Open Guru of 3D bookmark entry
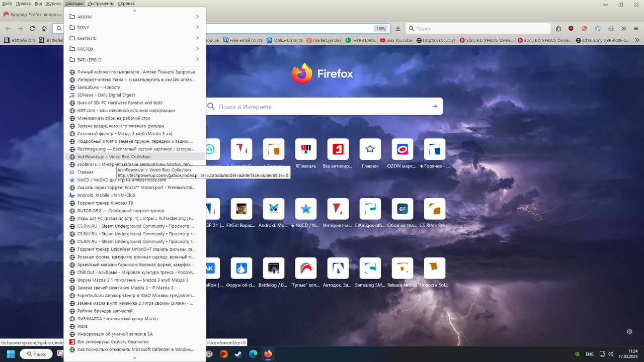This screenshot has width=644, height=362. coord(135,103)
